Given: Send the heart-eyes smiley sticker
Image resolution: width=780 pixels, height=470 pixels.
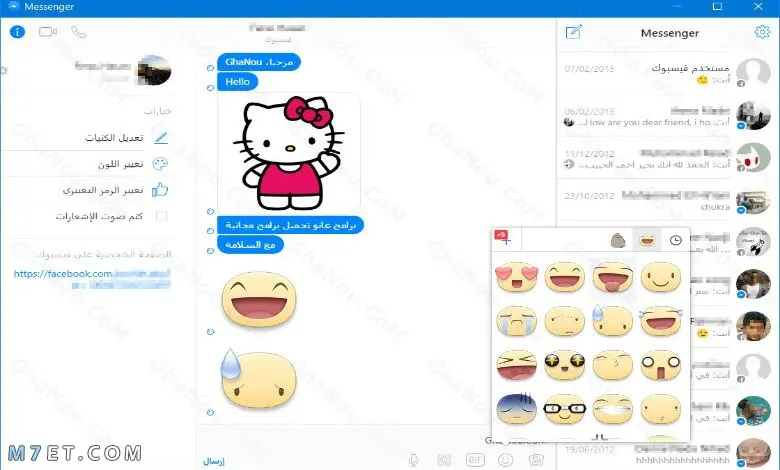Looking at the screenshot, I should (x=516, y=277).
